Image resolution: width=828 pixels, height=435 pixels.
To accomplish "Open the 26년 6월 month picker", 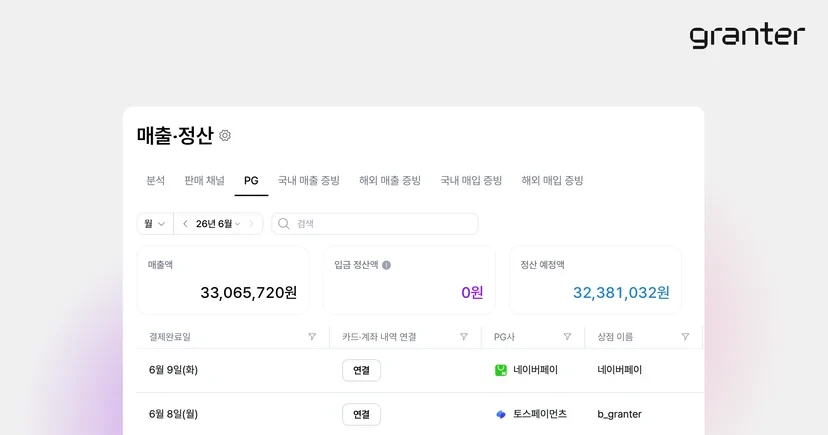I will pyautogui.click(x=218, y=224).
